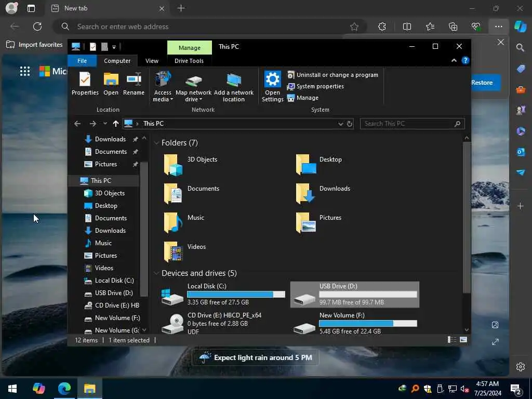Select the Desktop folder icon
Viewport: 532px width, 399px height.
(306, 165)
